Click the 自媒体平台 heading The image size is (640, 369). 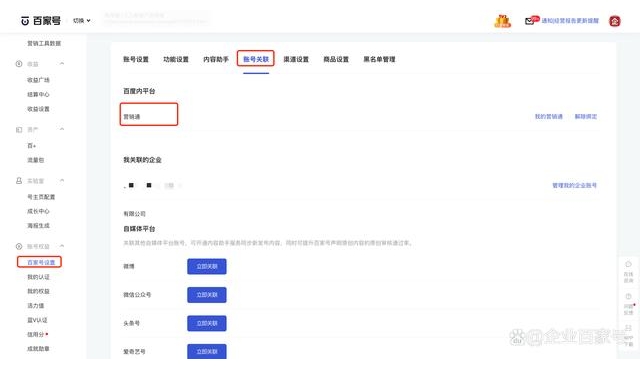tap(139, 229)
